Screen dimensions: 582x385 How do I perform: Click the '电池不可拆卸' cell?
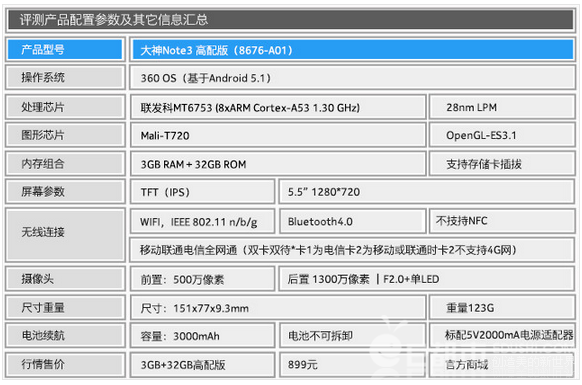pyautogui.click(x=352, y=336)
